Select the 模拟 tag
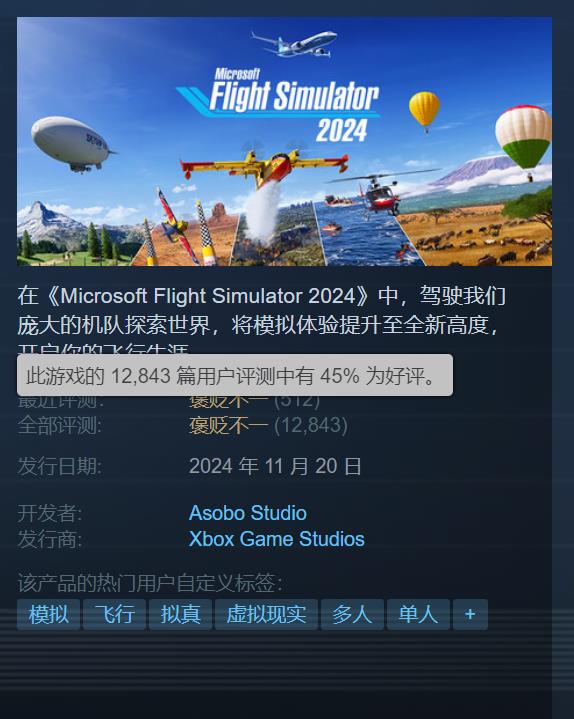Viewport: 574px width, 719px height. (49, 614)
